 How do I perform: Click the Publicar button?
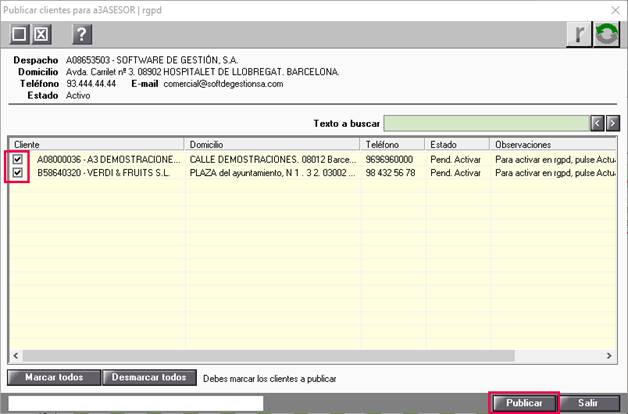(524, 403)
